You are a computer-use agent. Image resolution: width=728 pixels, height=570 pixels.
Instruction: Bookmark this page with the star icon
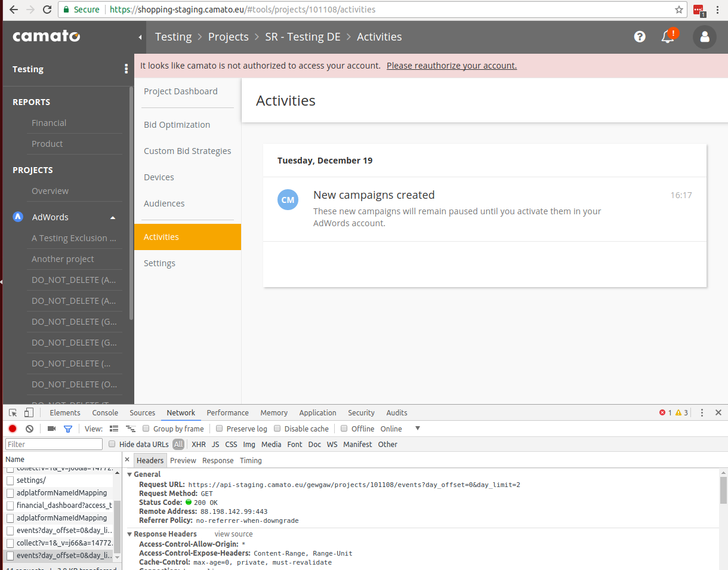[679, 10]
